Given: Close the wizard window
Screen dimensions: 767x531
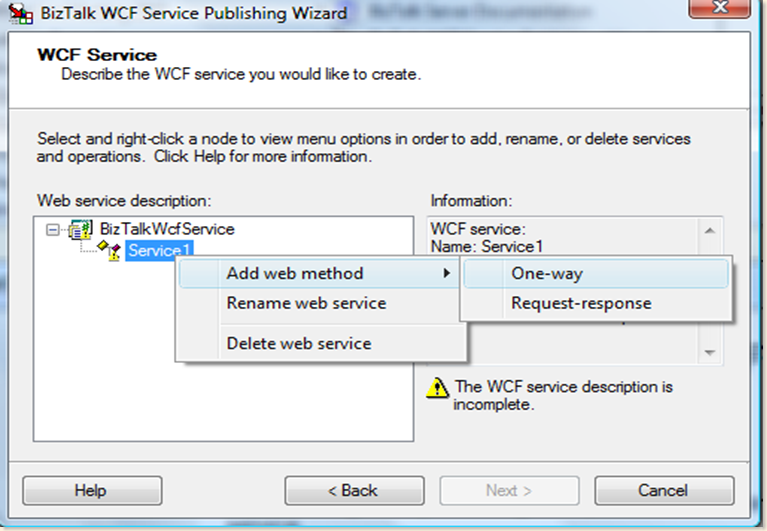Looking at the screenshot, I should [720, 8].
